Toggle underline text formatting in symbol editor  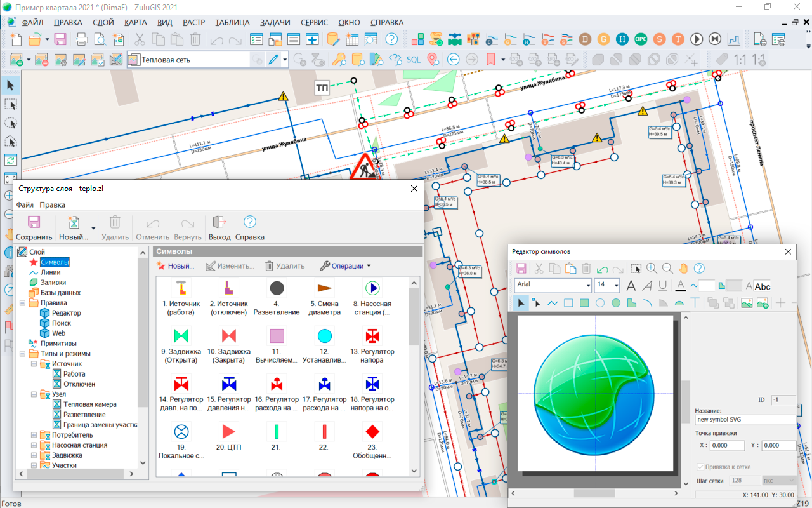[x=663, y=286]
